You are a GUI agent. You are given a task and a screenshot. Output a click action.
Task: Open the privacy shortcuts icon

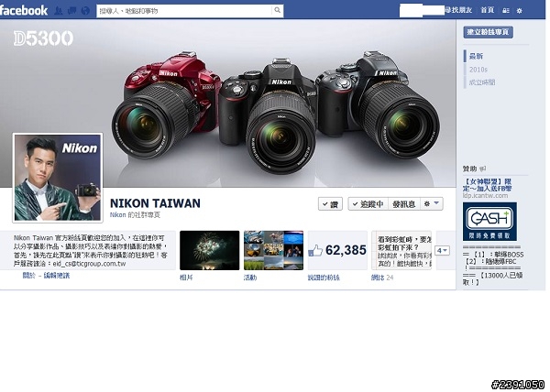(506, 11)
